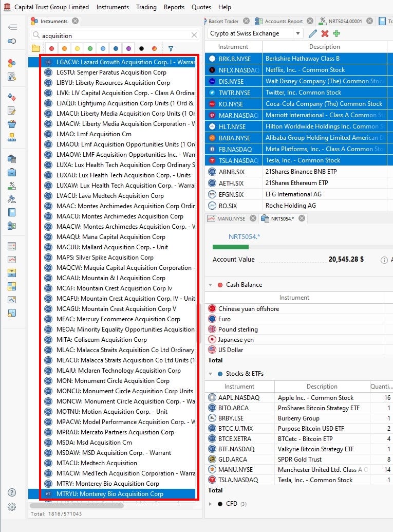The height and width of the screenshot is (532, 393).
Task: Close the Basket Trader tab
Action: [x=247, y=21]
